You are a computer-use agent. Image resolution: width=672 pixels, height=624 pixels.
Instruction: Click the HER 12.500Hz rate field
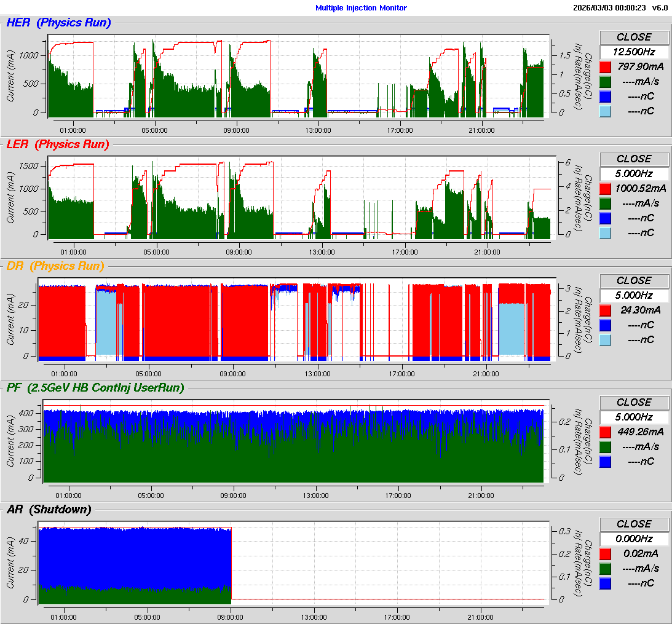pyautogui.click(x=634, y=52)
